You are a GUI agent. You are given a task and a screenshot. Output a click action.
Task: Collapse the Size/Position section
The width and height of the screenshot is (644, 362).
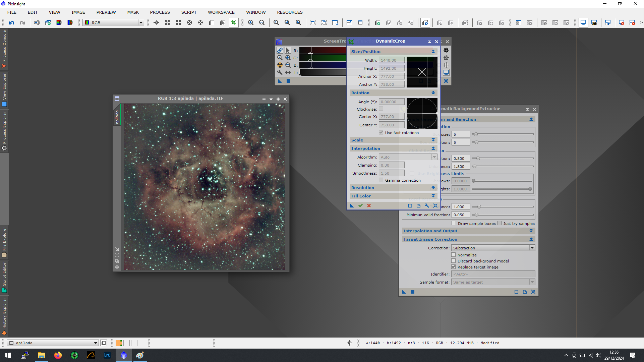coord(433,52)
